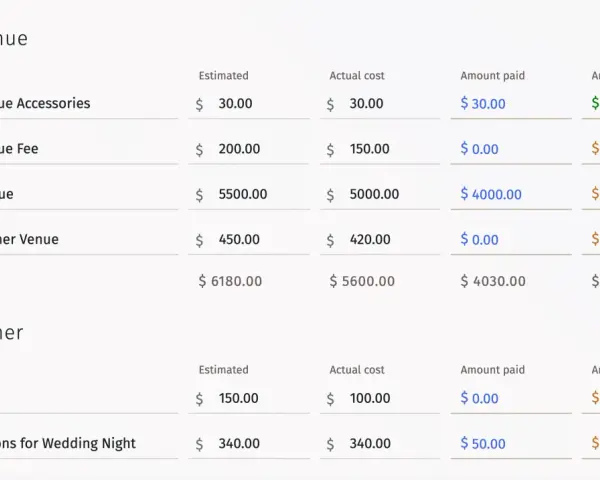Image resolution: width=600 pixels, height=480 pixels.
Task: Edit the estimated 5500.00 venue field
Action: [x=249, y=194]
